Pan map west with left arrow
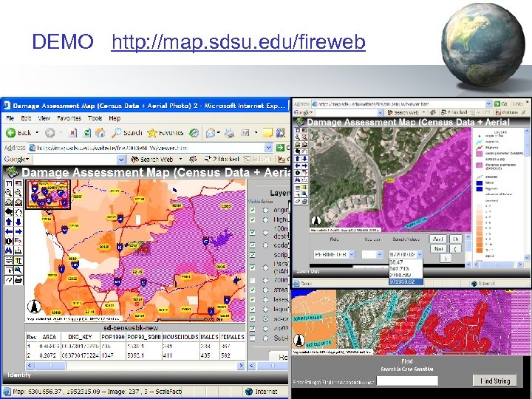Viewport: 532px width, 399px height. (x=9, y=231)
